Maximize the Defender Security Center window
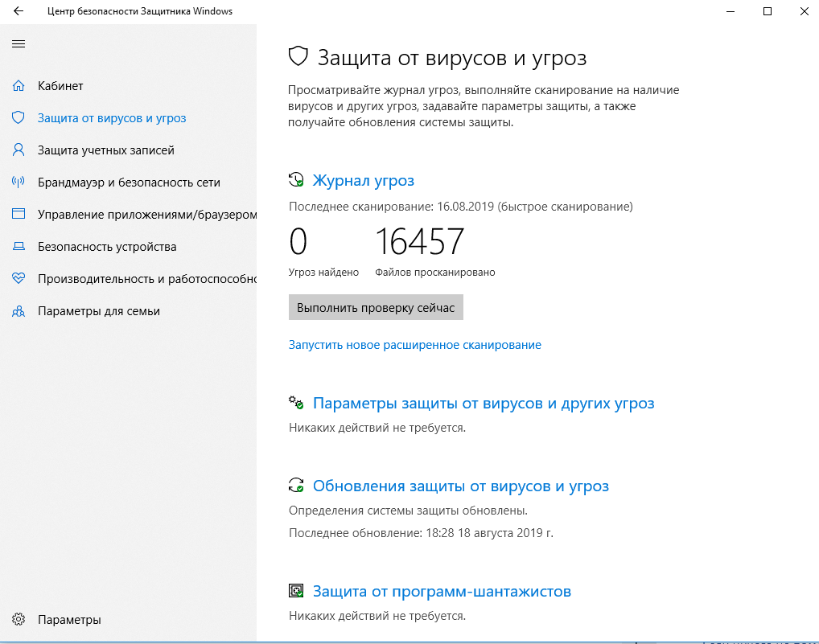The height and width of the screenshot is (644, 819). click(768, 11)
